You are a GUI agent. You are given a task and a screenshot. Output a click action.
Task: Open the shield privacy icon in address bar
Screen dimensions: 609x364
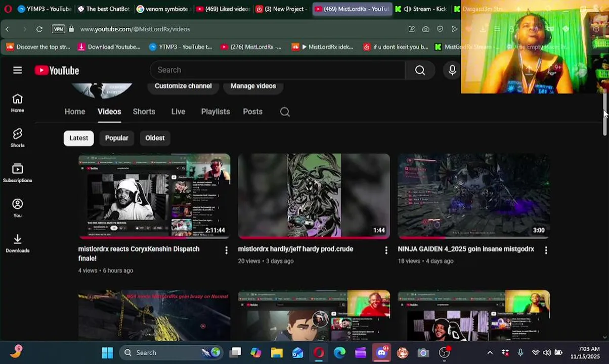[440, 29]
